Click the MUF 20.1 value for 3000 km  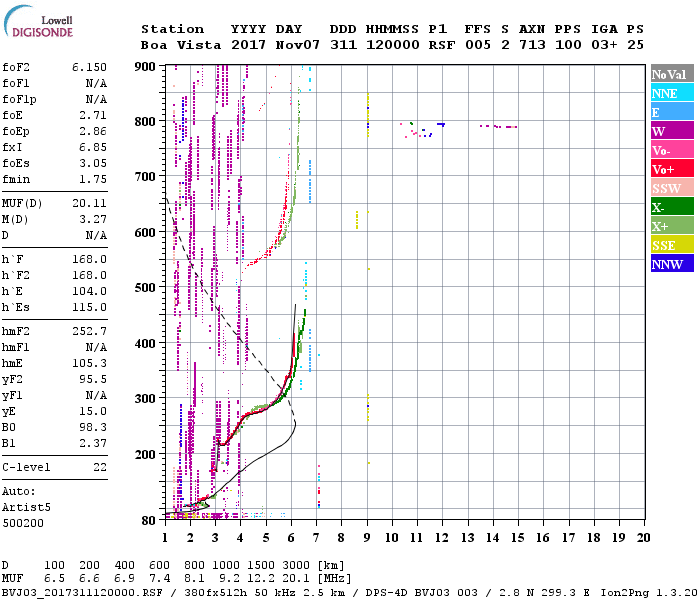click(x=296, y=579)
